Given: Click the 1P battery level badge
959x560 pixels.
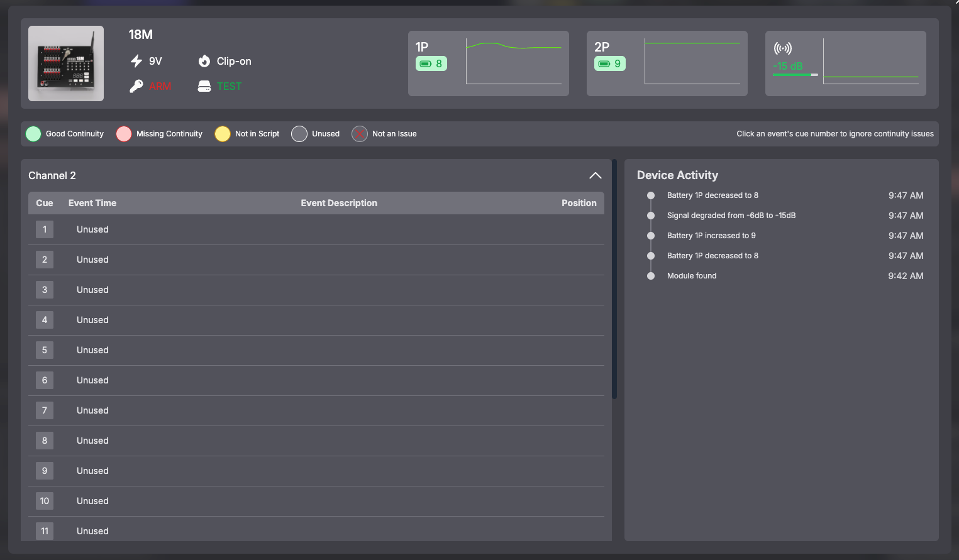Looking at the screenshot, I should click(x=431, y=63).
